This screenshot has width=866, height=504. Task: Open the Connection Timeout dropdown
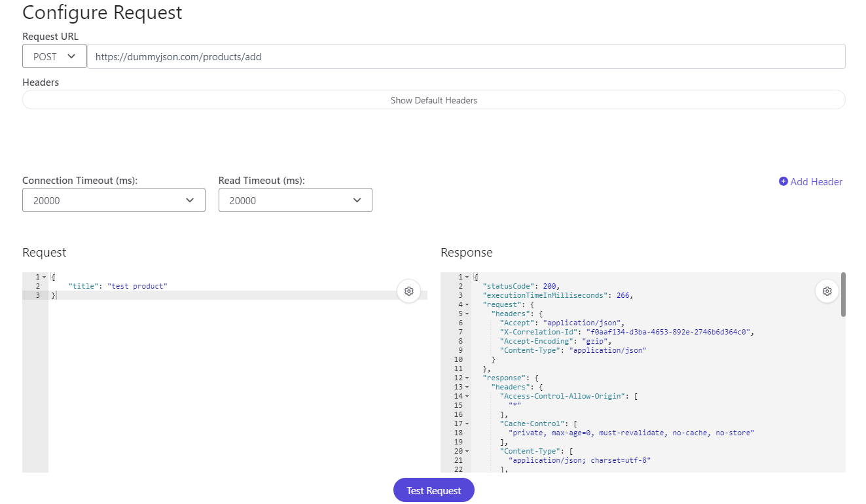point(114,200)
